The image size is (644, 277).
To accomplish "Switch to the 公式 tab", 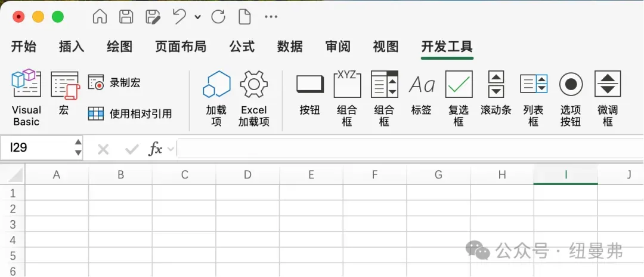I will click(x=241, y=47).
